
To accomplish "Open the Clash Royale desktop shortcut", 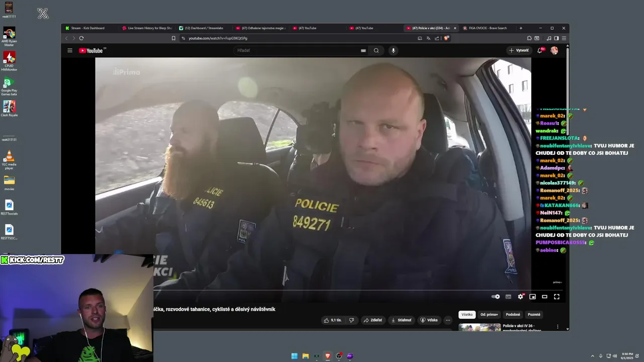I will [x=9, y=109].
